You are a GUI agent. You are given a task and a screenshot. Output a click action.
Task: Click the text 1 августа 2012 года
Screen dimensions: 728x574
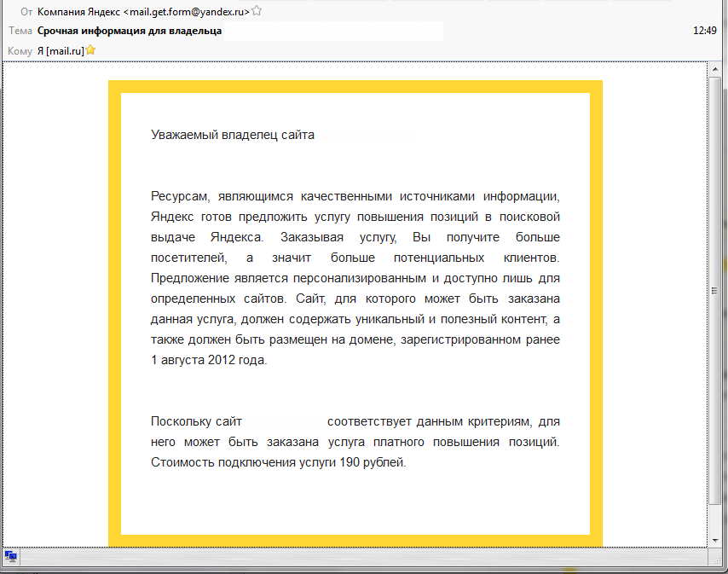[209, 360]
